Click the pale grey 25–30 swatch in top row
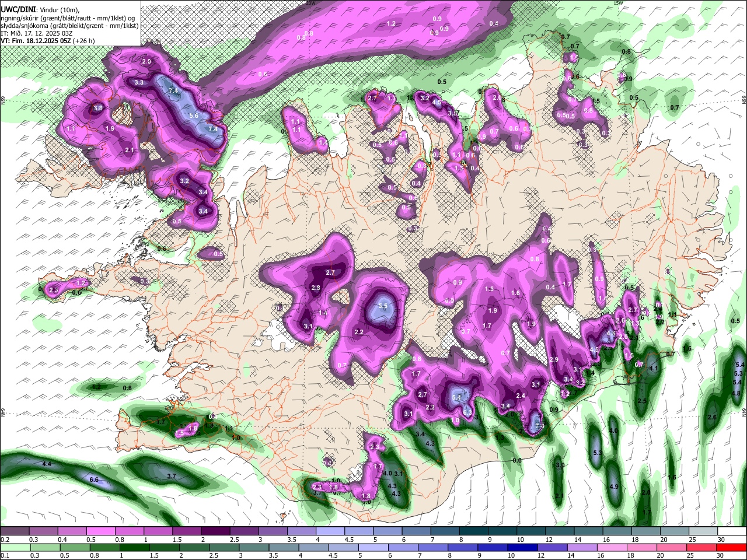 click(x=702, y=531)
